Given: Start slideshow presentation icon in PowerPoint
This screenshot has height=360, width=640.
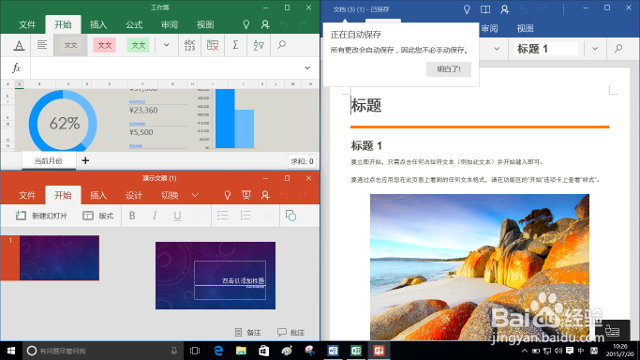Looking at the screenshot, I should (x=246, y=196).
